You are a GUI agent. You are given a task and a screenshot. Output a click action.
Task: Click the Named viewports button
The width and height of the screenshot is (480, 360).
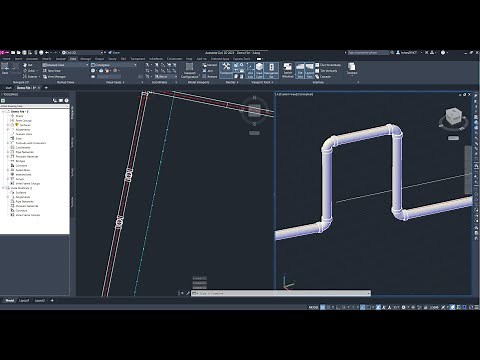[x=210, y=65]
